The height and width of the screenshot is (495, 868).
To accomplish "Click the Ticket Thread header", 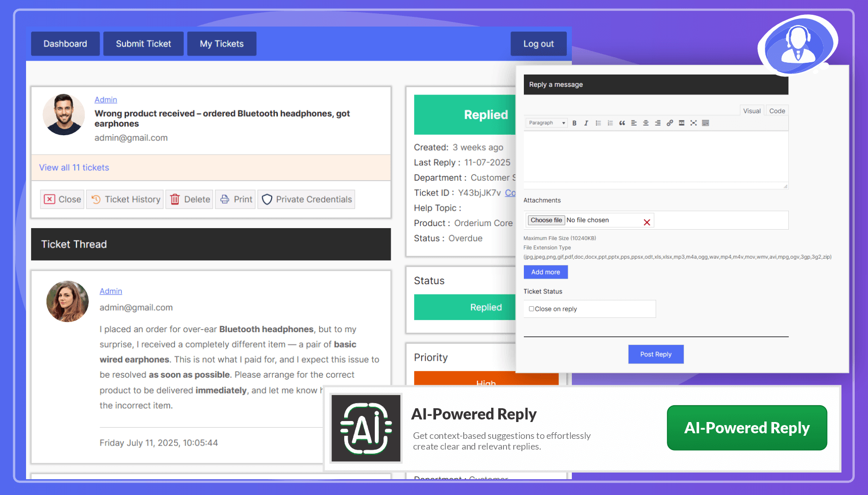I will tap(211, 244).
